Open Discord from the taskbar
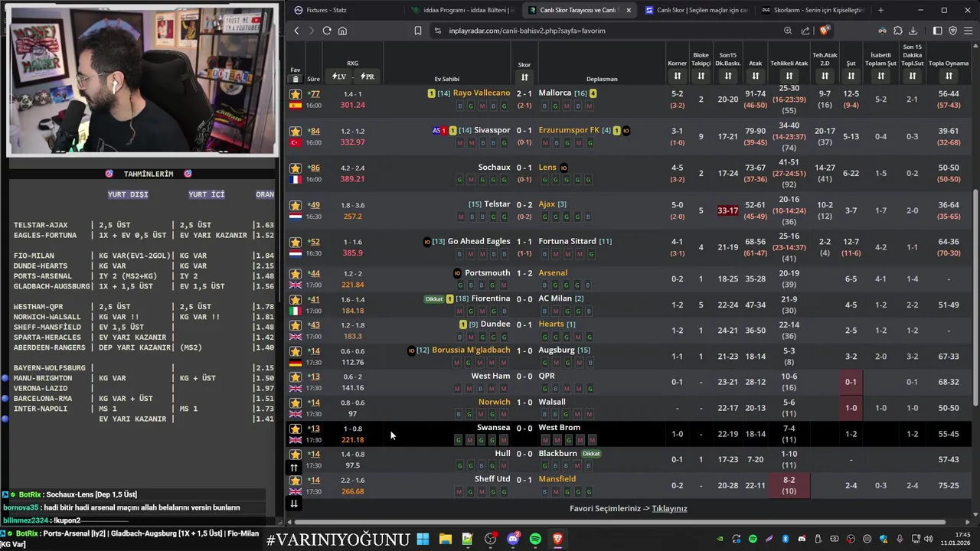 [x=513, y=540]
